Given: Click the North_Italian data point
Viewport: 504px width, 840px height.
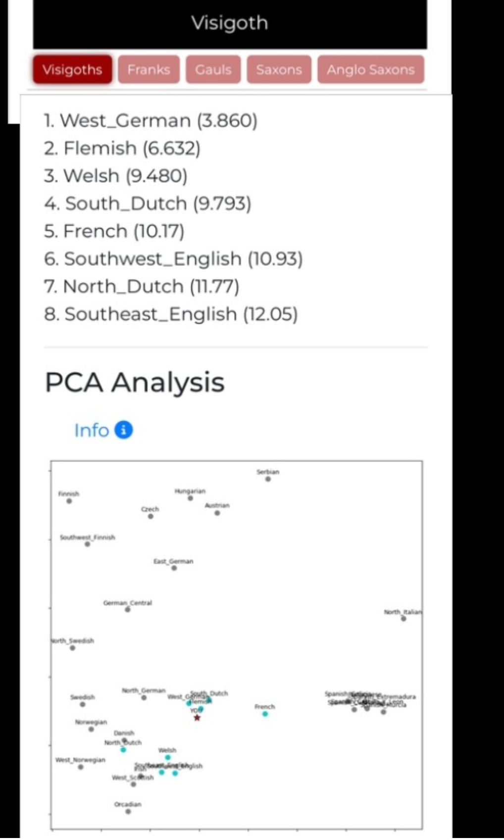Looking at the screenshot, I should [x=403, y=619].
